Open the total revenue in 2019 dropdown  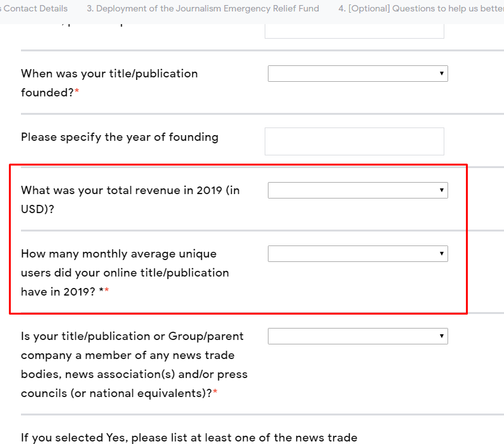click(358, 190)
